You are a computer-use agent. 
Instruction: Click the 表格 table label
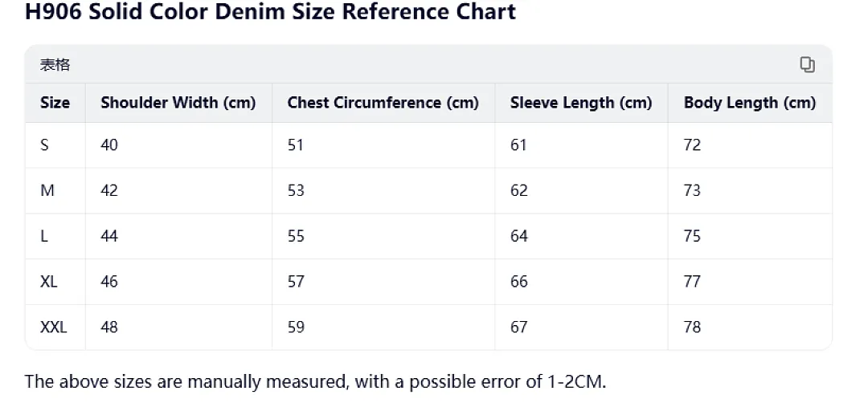[x=55, y=65]
